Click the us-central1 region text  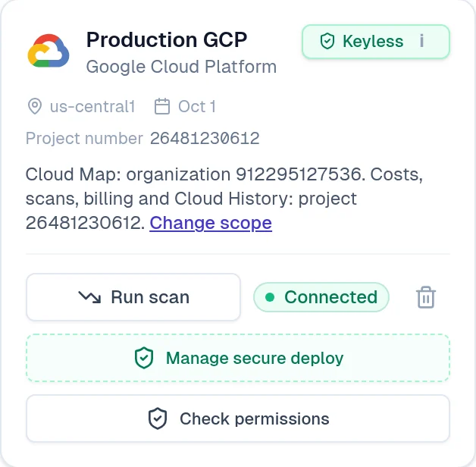[92, 107]
